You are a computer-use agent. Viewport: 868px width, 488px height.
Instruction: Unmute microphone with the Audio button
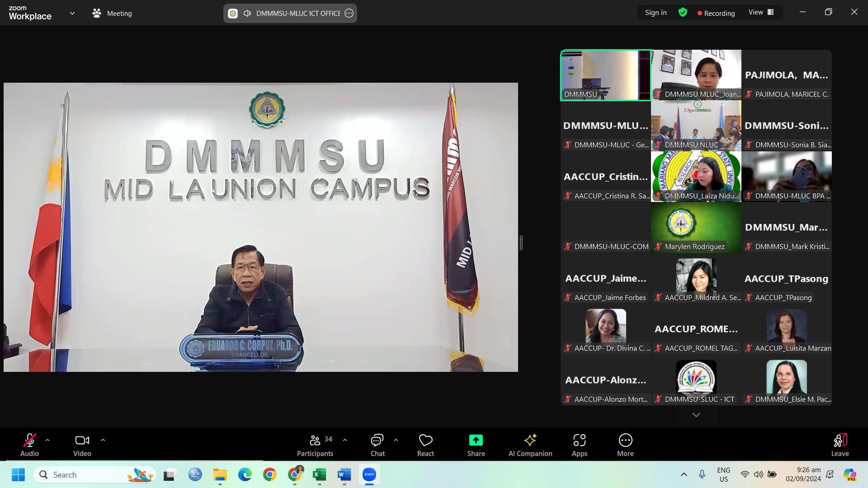(29, 445)
